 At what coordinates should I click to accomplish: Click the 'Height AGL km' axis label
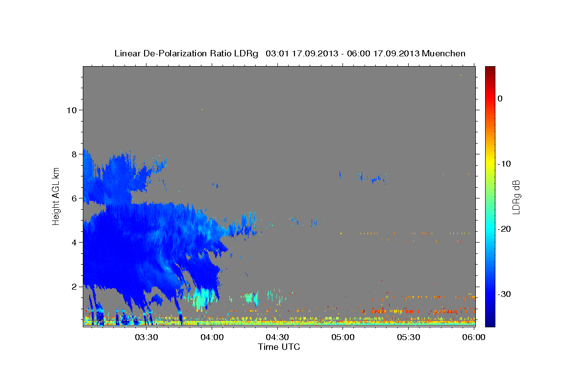click(x=56, y=196)
